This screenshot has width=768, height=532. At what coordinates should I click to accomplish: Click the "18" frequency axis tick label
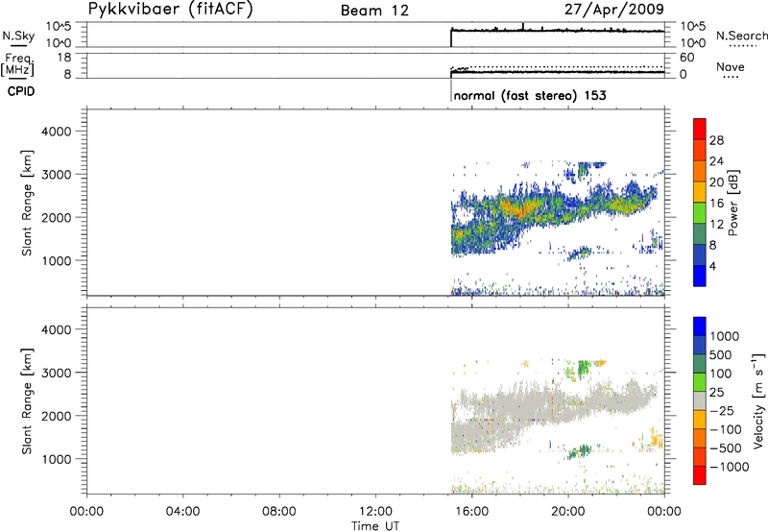tap(64, 58)
